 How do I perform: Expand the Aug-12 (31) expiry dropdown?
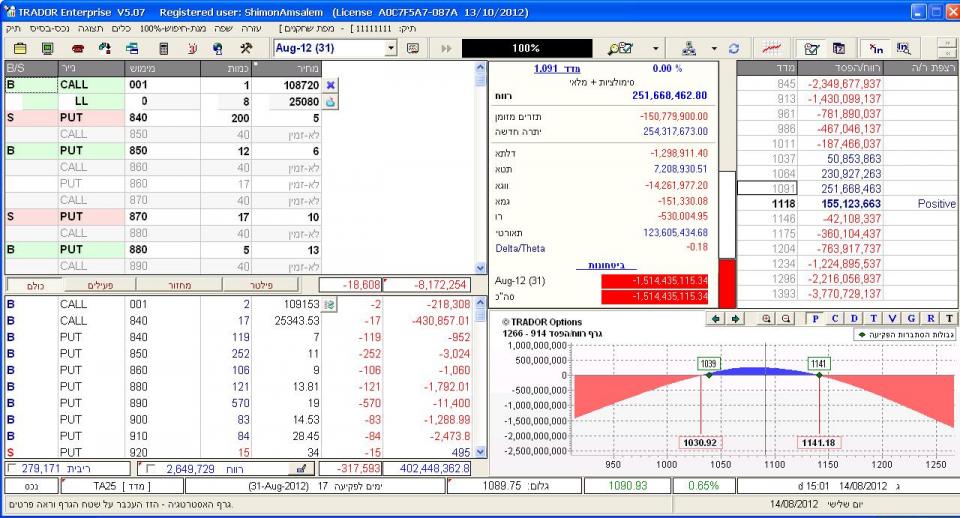coord(390,48)
